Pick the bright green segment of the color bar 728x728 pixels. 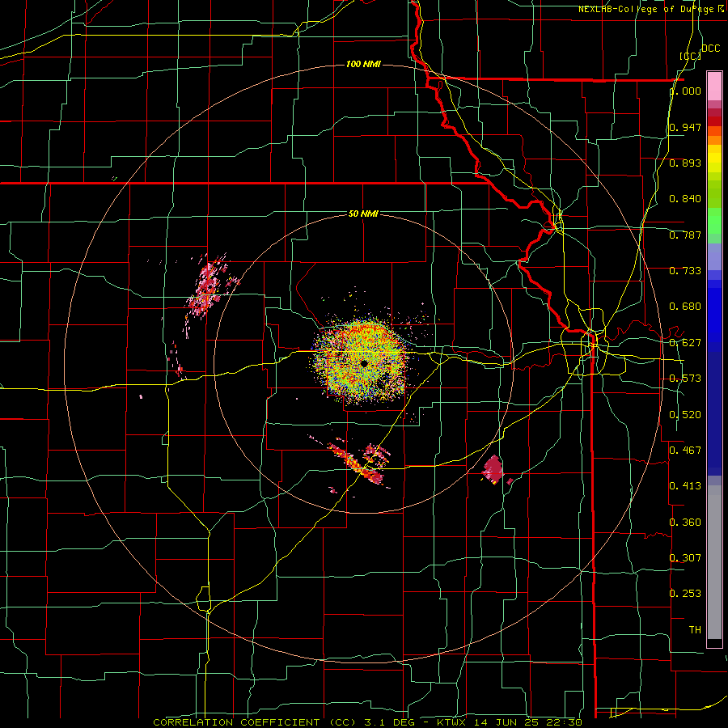click(x=714, y=221)
